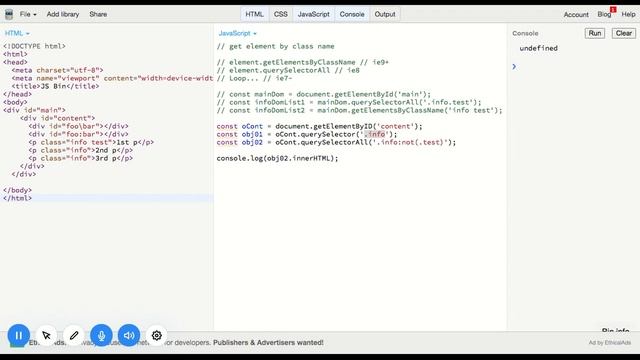This screenshot has height=360, width=640.
Task: Run the code in console
Action: [x=595, y=33]
